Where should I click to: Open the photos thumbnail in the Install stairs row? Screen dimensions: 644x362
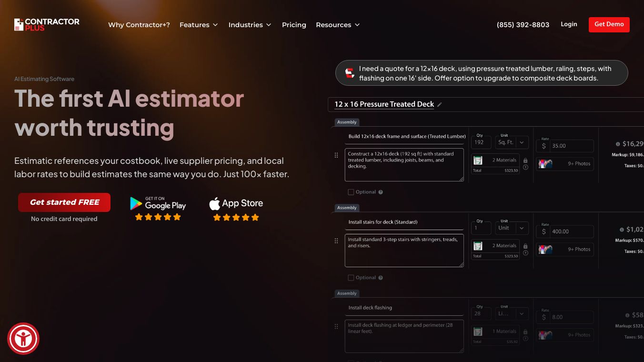tap(545, 250)
